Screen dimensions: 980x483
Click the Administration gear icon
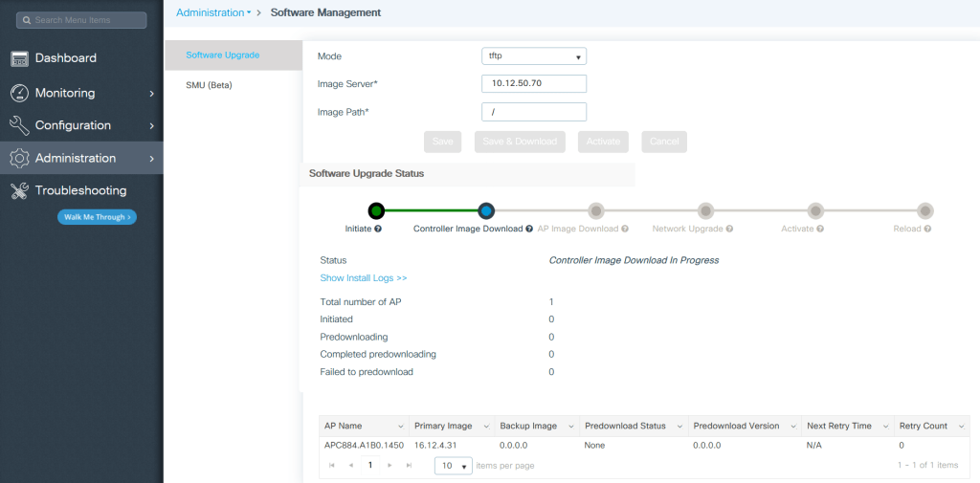pyautogui.click(x=20, y=158)
